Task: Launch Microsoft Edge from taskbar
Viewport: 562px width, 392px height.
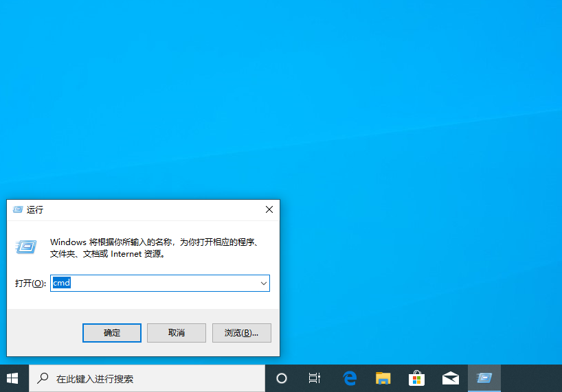Action: [x=350, y=378]
